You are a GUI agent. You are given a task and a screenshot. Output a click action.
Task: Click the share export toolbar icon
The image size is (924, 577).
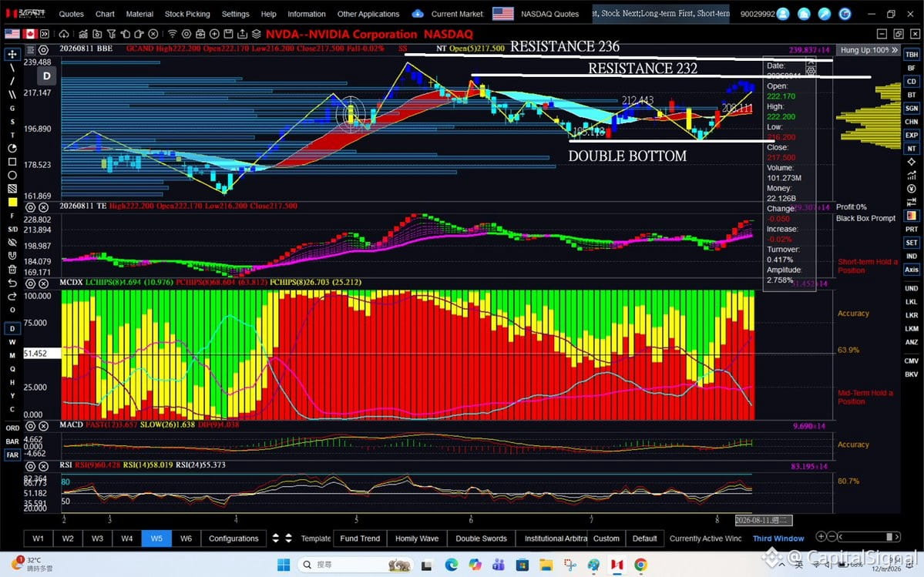pyautogui.click(x=242, y=34)
